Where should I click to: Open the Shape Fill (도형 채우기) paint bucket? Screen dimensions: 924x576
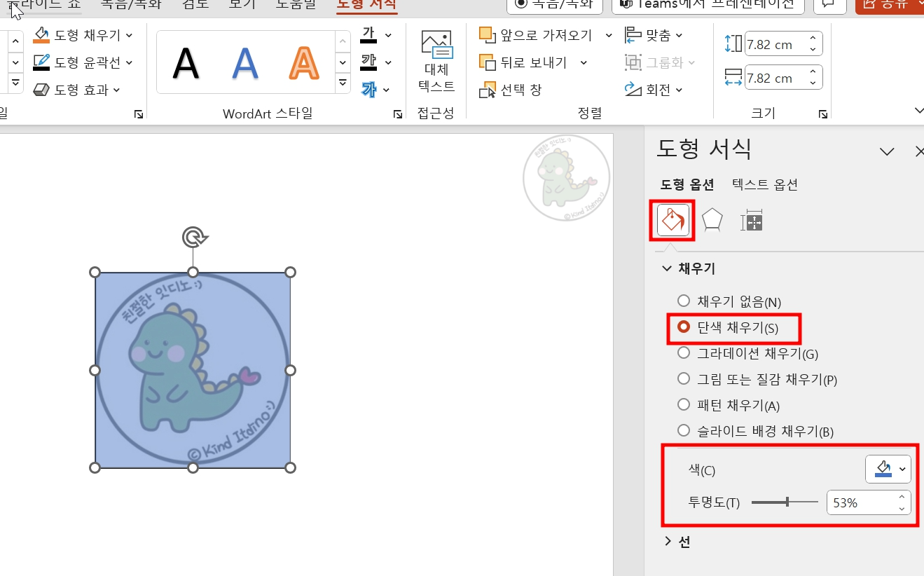(x=41, y=35)
